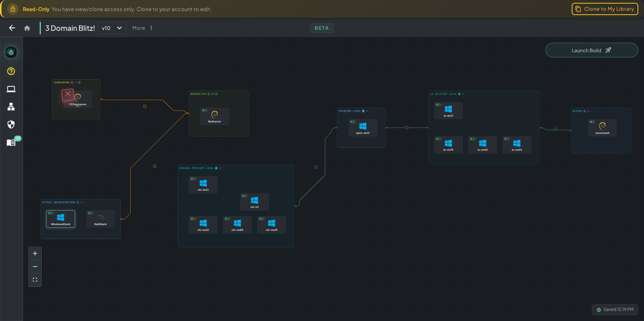This screenshot has height=321, width=644.
Task: Click the CHICAGO.APEXCORP.LOCAL group label
Action: point(196,168)
